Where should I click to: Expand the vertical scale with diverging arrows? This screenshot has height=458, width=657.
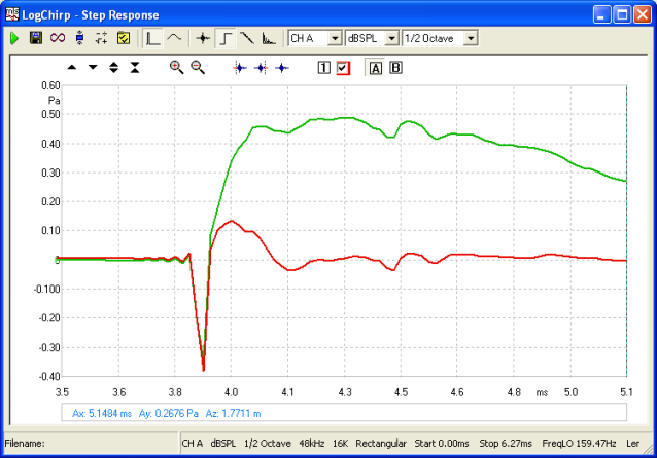113,67
